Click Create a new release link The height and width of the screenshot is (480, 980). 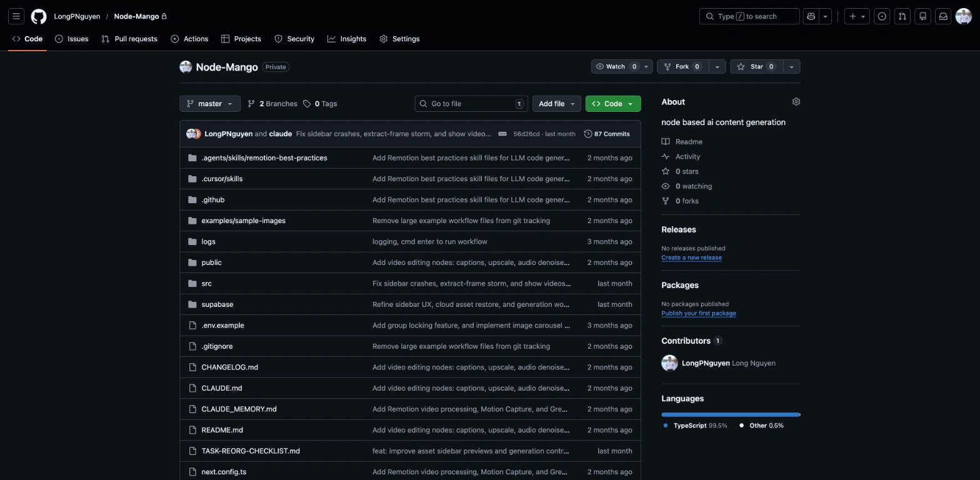pyautogui.click(x=691, y=257)
